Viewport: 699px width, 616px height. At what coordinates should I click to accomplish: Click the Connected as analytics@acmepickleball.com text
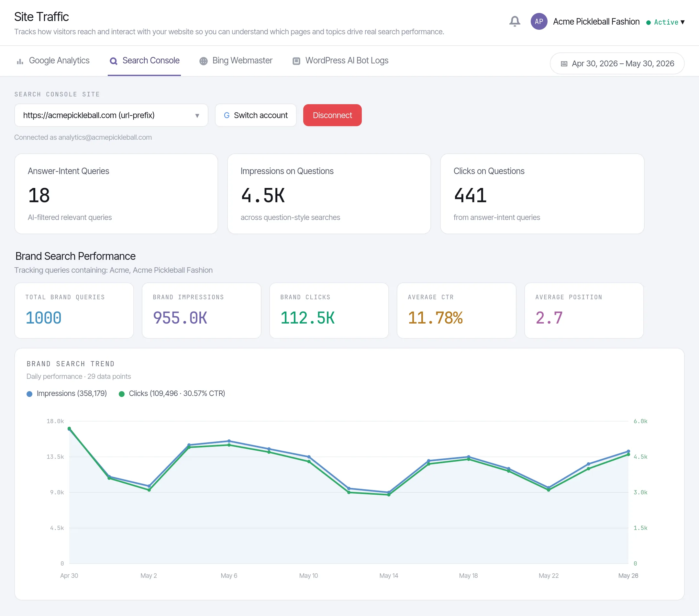[x=83, y=137]
